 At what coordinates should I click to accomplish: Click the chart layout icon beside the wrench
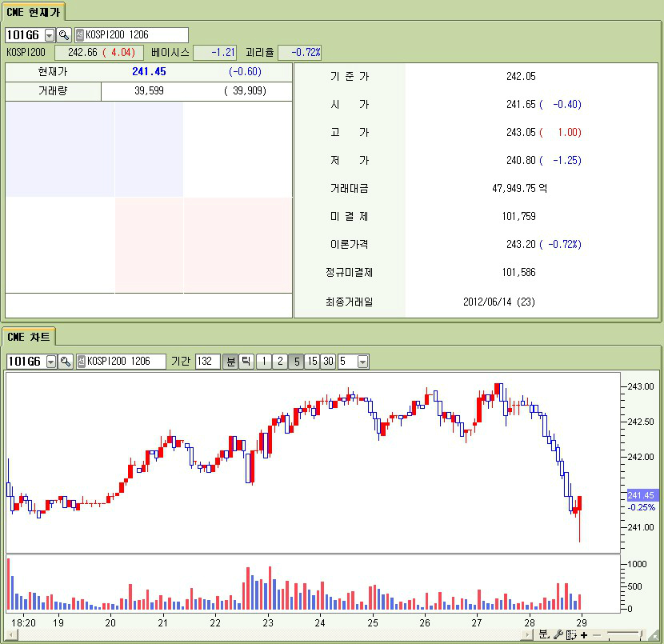point(571,634)
